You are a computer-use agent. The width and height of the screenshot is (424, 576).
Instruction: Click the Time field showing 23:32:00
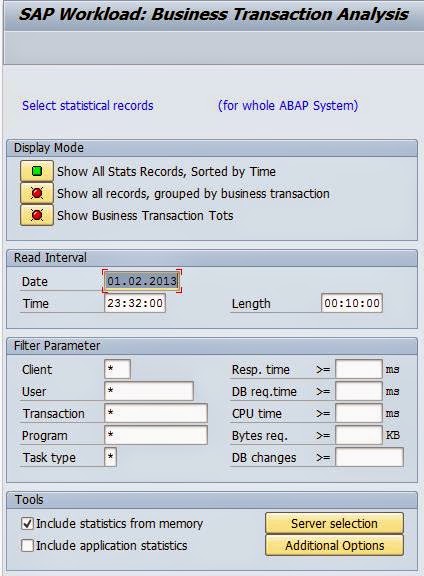[135, 303]
